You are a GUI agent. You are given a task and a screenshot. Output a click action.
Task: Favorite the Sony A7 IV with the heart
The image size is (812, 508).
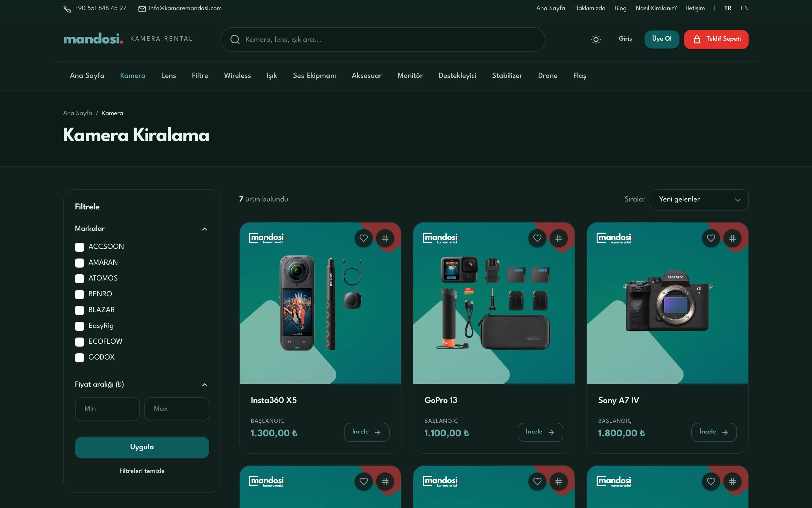pyautogui.click(x=711, y=238)
